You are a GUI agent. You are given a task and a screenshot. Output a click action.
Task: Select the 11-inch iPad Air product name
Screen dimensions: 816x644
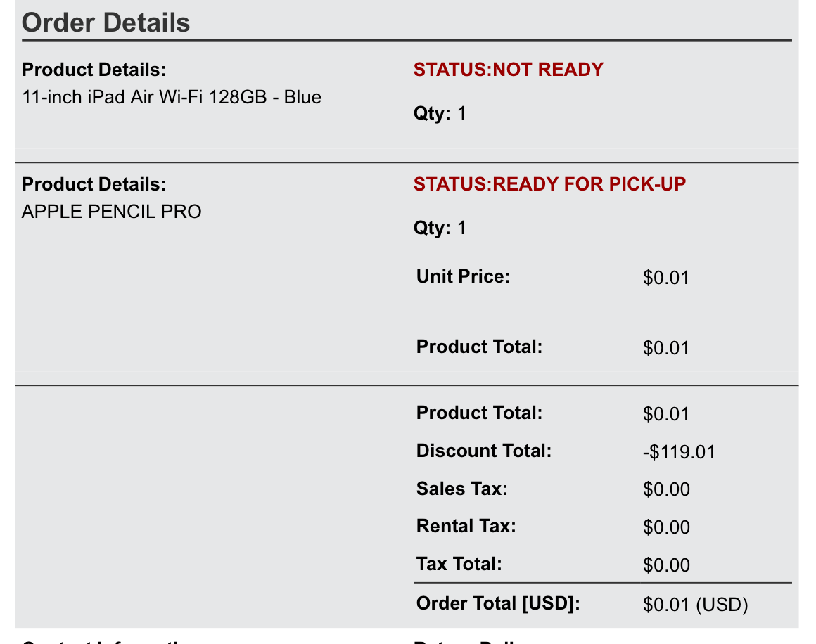[172, 97]
